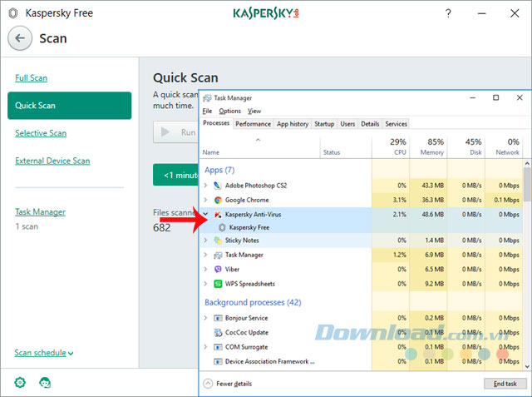Select the Google Chrome icon in process list

217,200
